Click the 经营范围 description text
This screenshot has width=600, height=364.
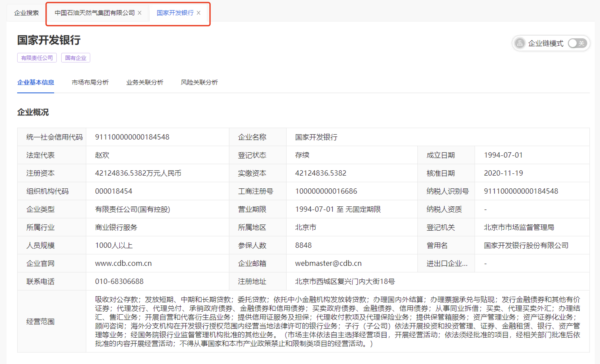click(337, 321)
